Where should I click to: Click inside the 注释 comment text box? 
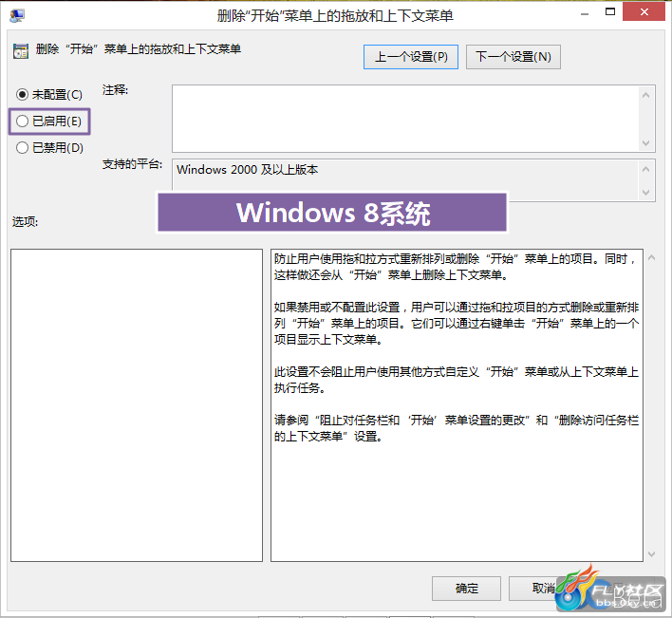point(405,119)
